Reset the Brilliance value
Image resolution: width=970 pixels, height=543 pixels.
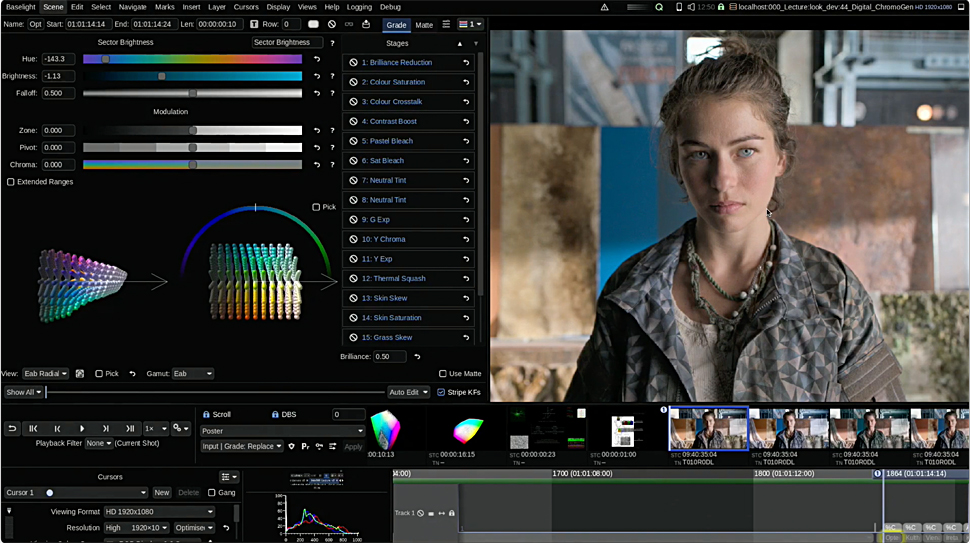417,356
